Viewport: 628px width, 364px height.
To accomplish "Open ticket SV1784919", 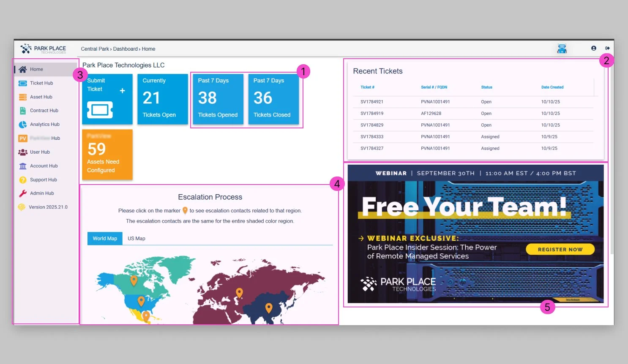I will coord(372,114).
